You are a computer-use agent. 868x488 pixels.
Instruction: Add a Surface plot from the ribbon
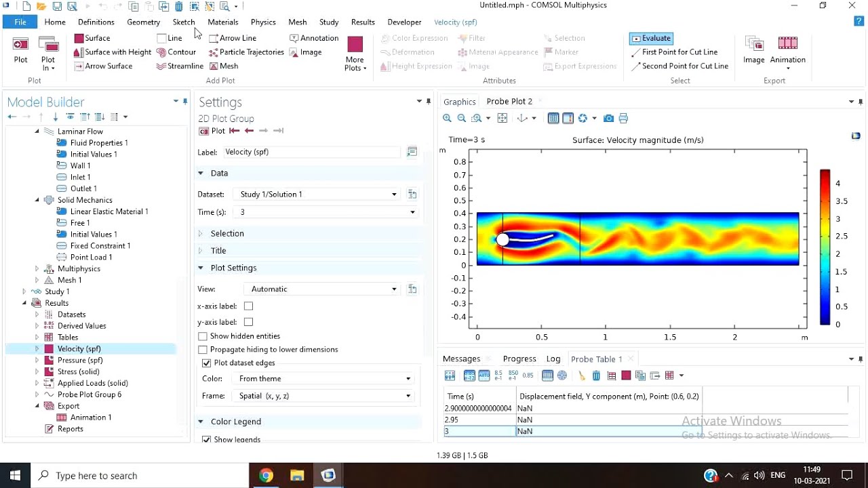click(92, 38)
